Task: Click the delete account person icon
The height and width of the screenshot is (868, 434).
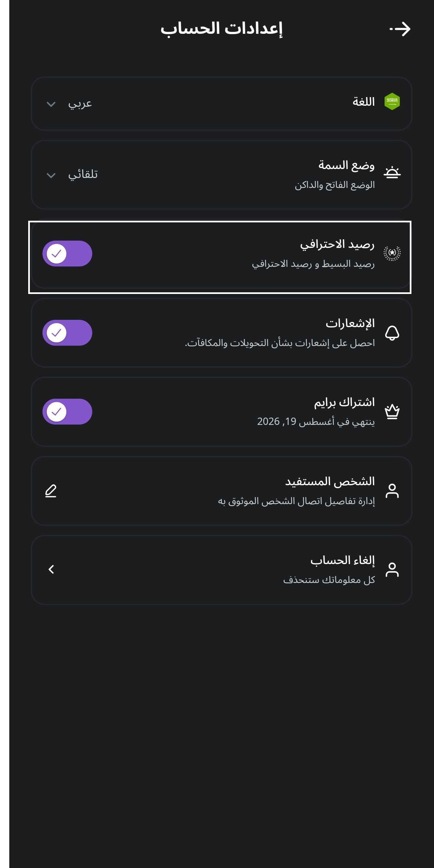Action: [392, 569]
